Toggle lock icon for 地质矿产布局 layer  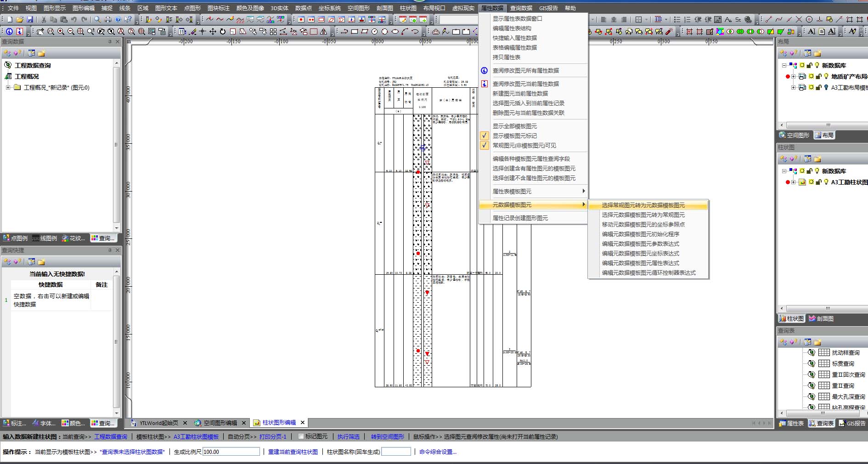(x=818, y=76)
